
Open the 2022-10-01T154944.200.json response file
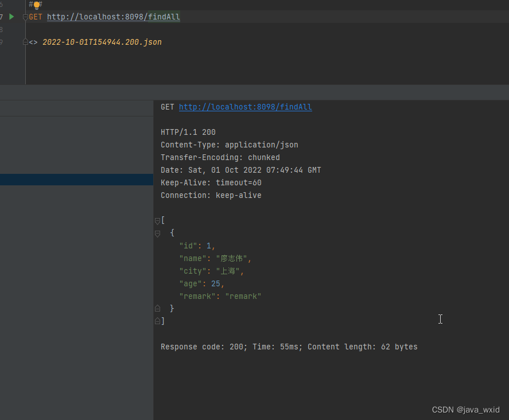[102, 42]
